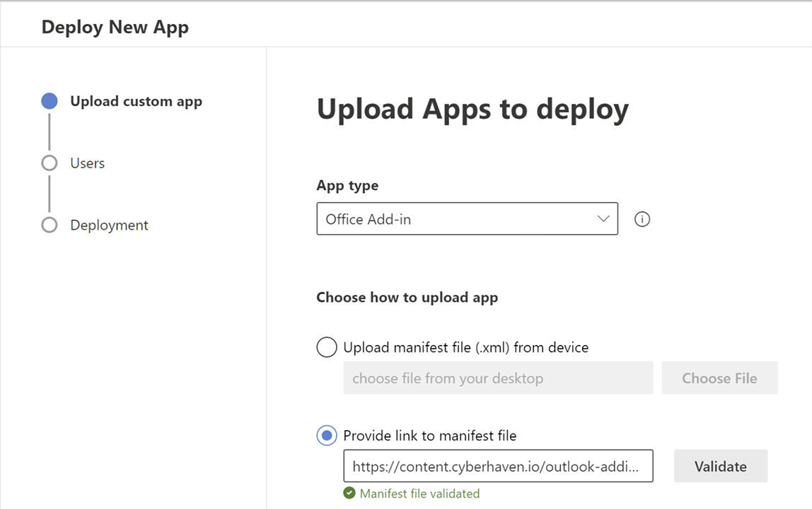812x509 pixels.
Task: Click the Upload Apps to deploy heading
Action: pos(472,110)
